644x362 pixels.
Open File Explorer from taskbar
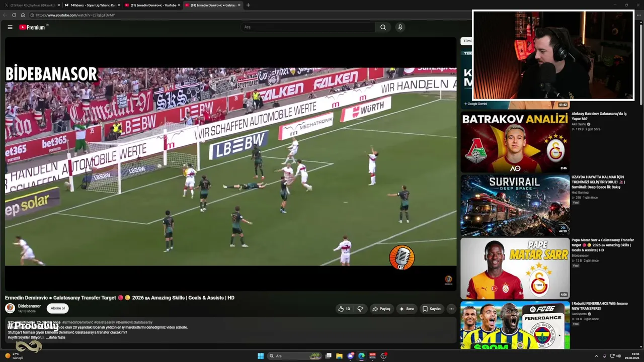(340, 356)
